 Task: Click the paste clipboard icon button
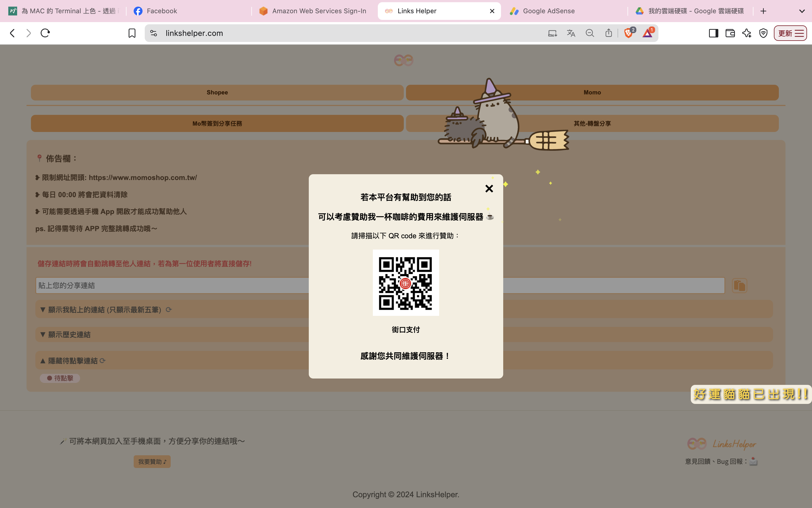point(739,285)
